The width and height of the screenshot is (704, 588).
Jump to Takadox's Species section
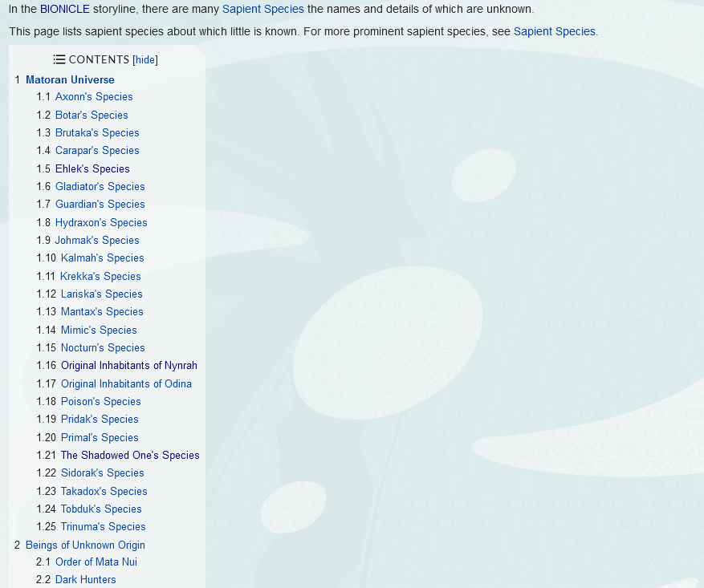[x=104, y=492]
